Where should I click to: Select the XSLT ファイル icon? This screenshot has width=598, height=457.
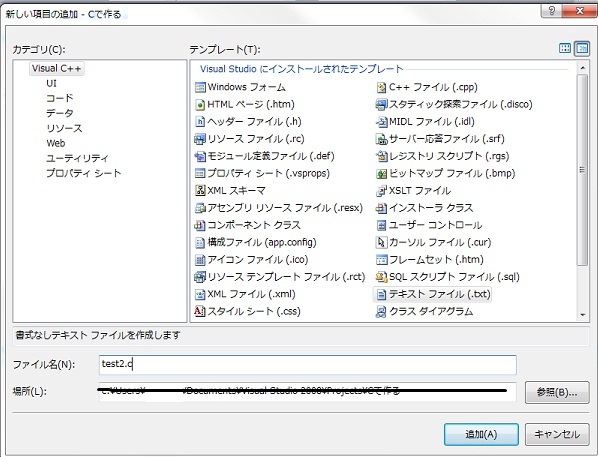pyautogui.click(x=381, y=190)
